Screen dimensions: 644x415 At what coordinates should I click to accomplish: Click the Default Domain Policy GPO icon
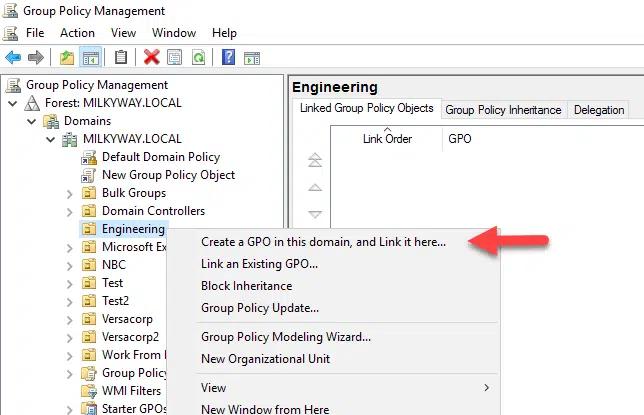point(89,157)
